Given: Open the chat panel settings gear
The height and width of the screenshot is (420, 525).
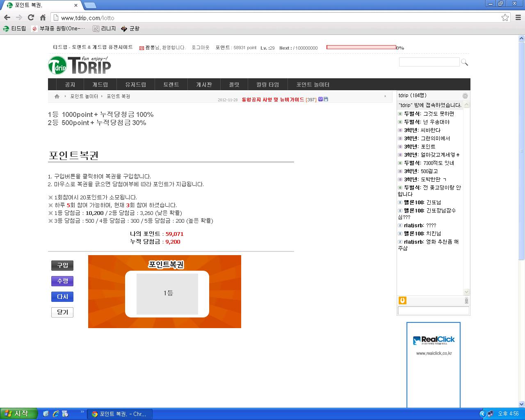Looking at the screenshot, I should (465, 96).
